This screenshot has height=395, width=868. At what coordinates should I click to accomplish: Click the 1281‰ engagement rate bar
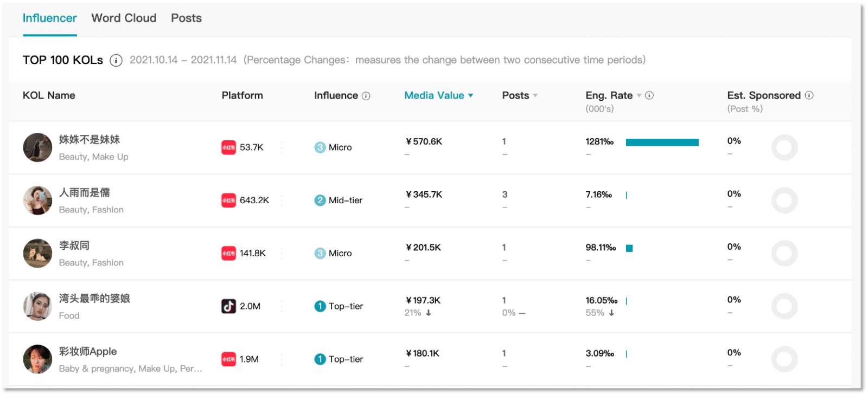click(x=662, y=143)
